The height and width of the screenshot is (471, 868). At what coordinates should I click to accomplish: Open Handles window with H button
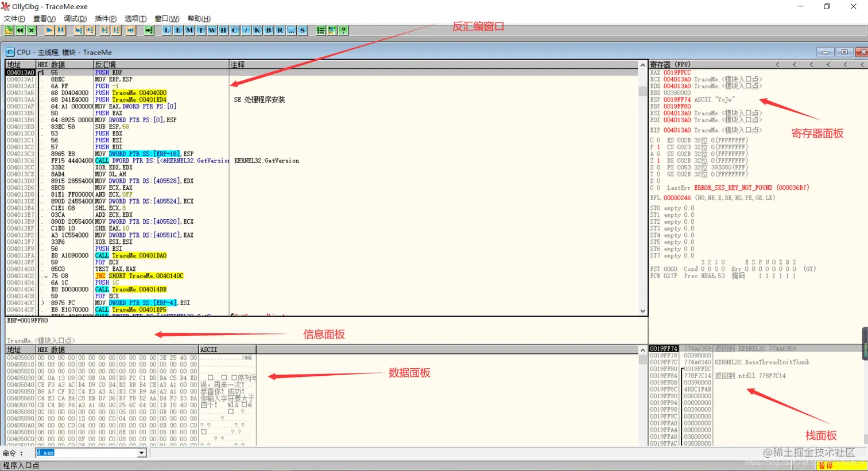[223, 30]
